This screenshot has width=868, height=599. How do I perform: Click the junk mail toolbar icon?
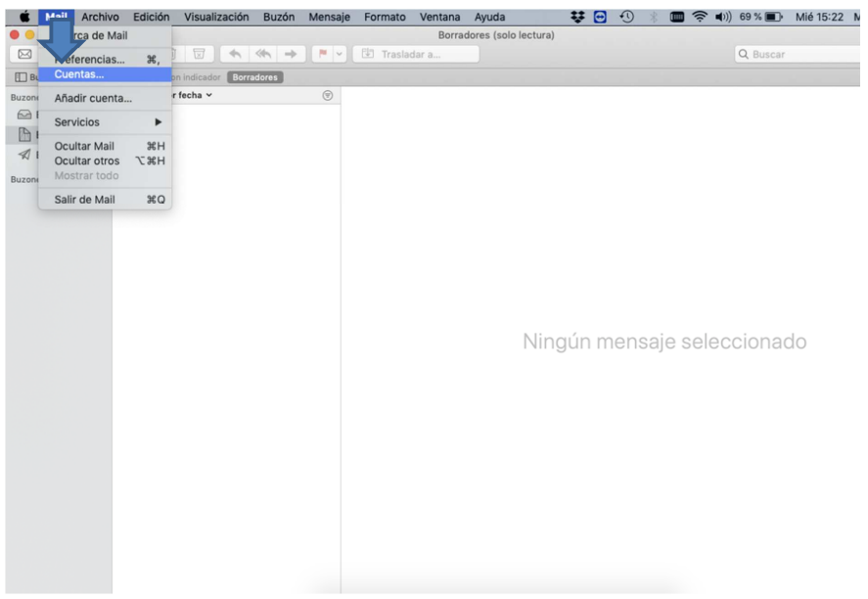coord(199,54)
